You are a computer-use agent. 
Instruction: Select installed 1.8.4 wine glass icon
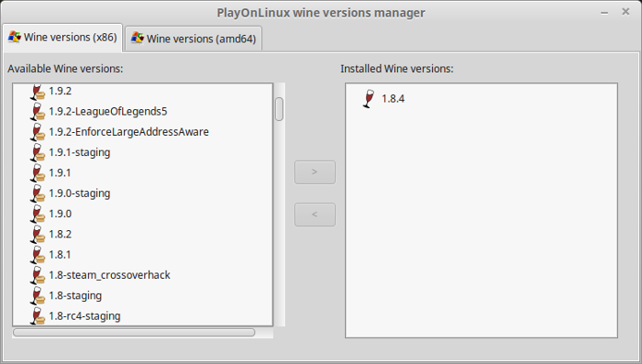tap(369, 99)
